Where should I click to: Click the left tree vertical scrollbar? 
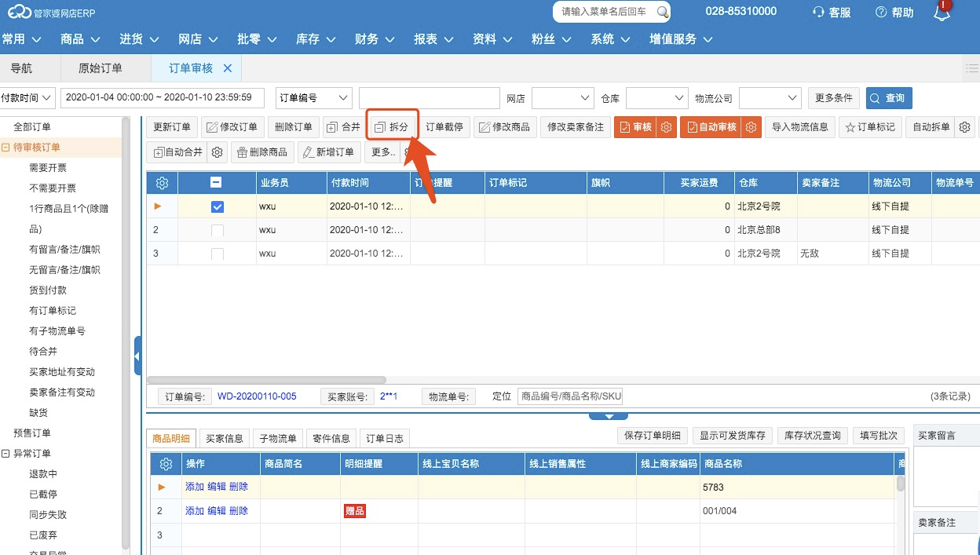pos(126,334)
